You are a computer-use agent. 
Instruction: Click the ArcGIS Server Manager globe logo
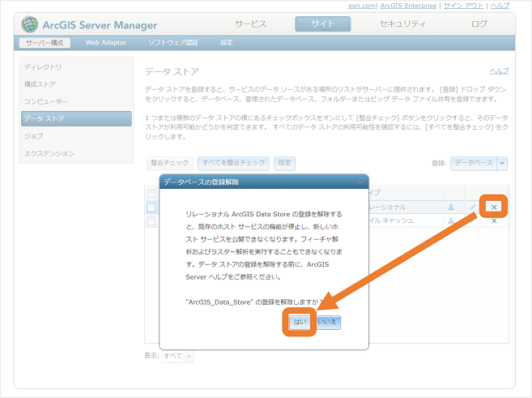coord(29,24)
